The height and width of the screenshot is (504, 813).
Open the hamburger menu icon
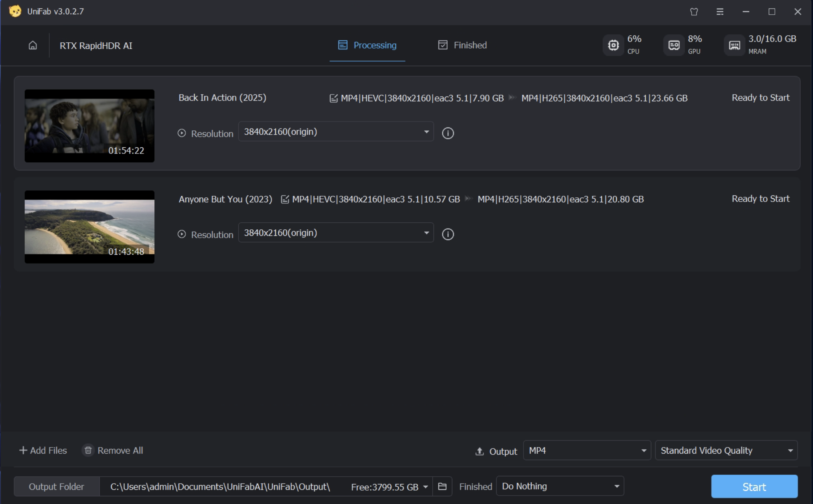pyautogui.click(x=720, y=12)
